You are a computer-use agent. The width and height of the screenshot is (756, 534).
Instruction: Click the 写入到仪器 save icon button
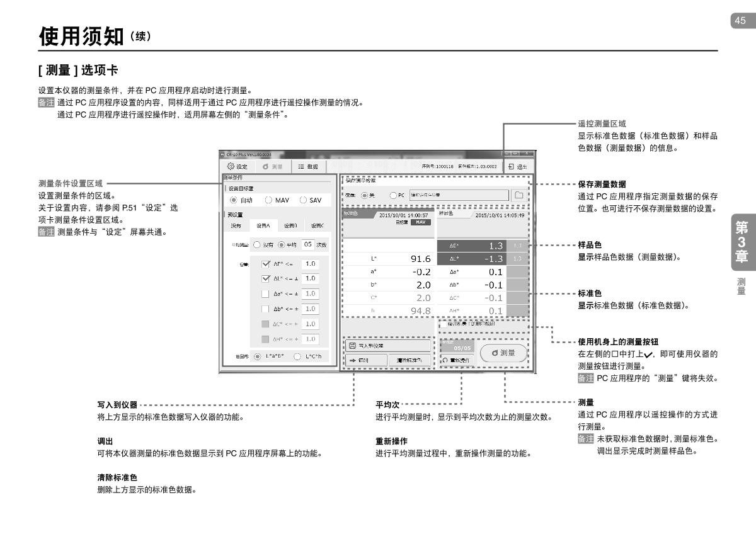tap(388, 345)
